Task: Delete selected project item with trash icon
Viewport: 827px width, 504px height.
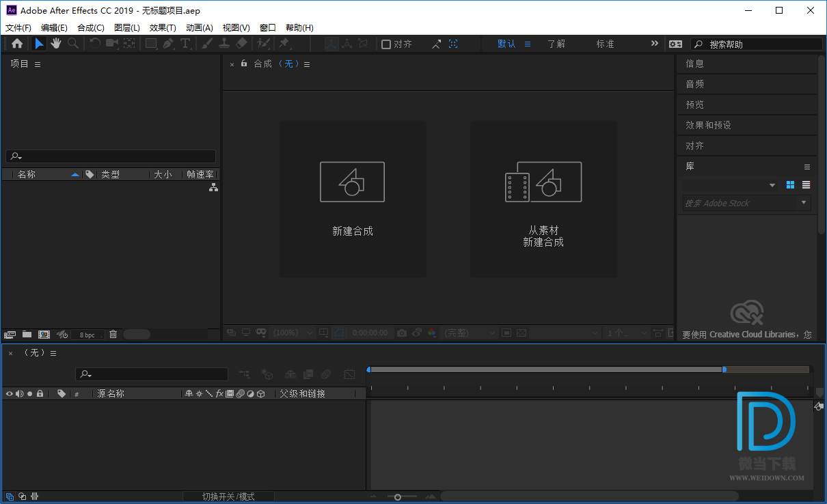Action: [113, 335]
